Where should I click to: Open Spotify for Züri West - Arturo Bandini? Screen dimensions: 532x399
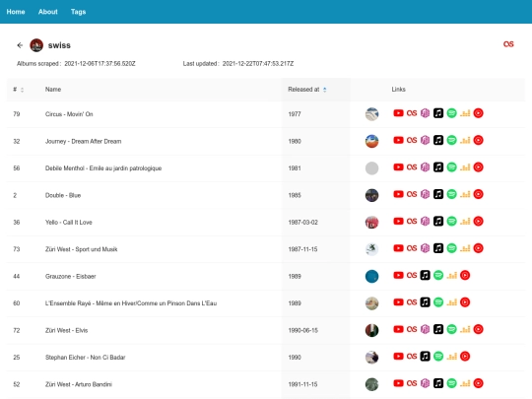pyautogui.click(x=451, y=383)
